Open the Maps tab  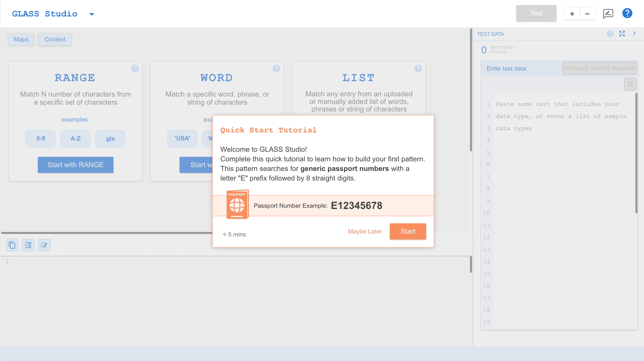coord(21,39)
